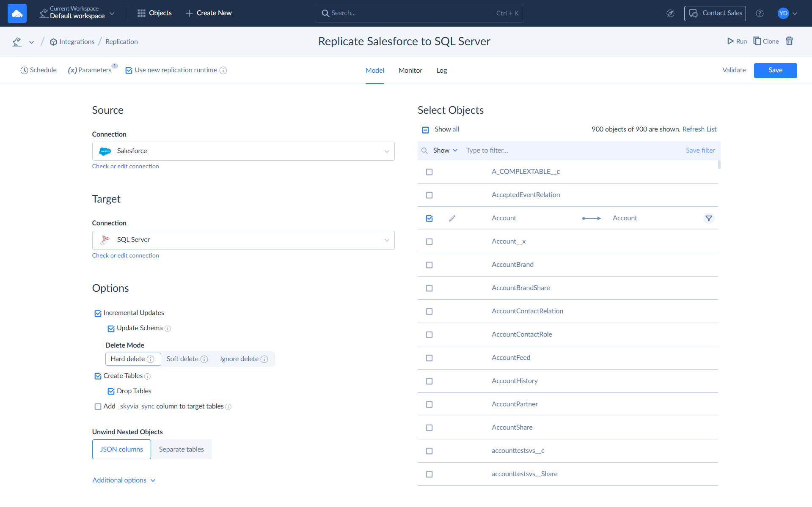The height and width of the screenshot is (507, 812).
Task: Click the Create New plus icon
Action: (189, 13)
